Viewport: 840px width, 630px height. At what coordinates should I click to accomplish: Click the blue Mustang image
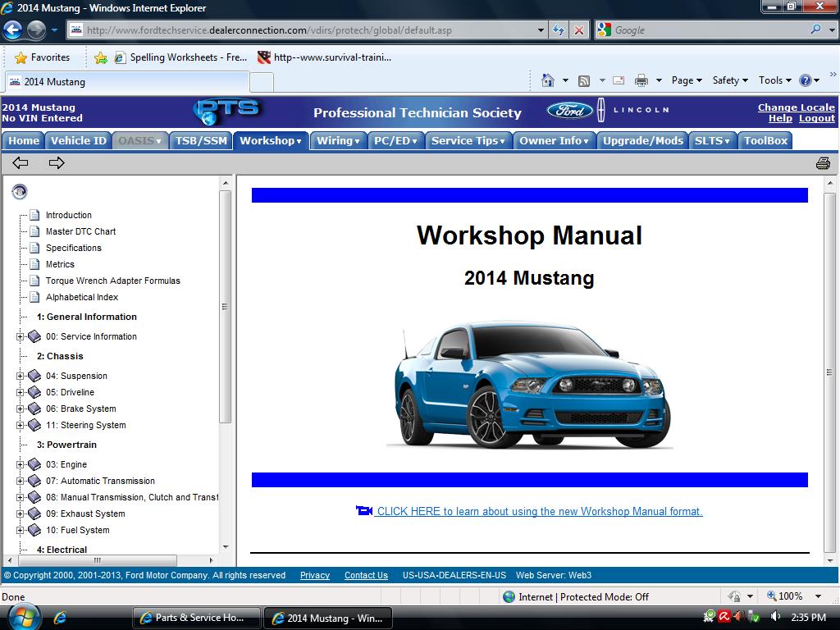[x=529, y=385]
